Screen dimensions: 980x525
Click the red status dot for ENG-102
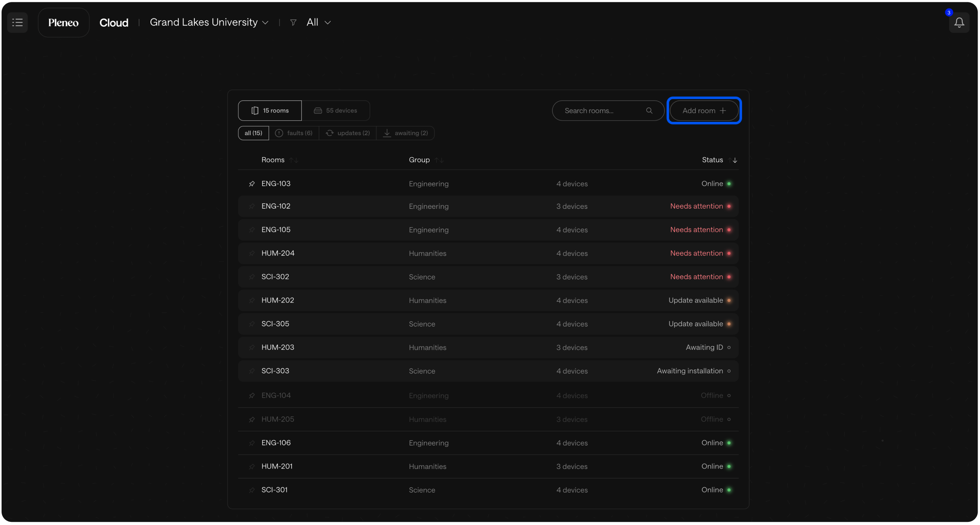click(x=729, y=206)
